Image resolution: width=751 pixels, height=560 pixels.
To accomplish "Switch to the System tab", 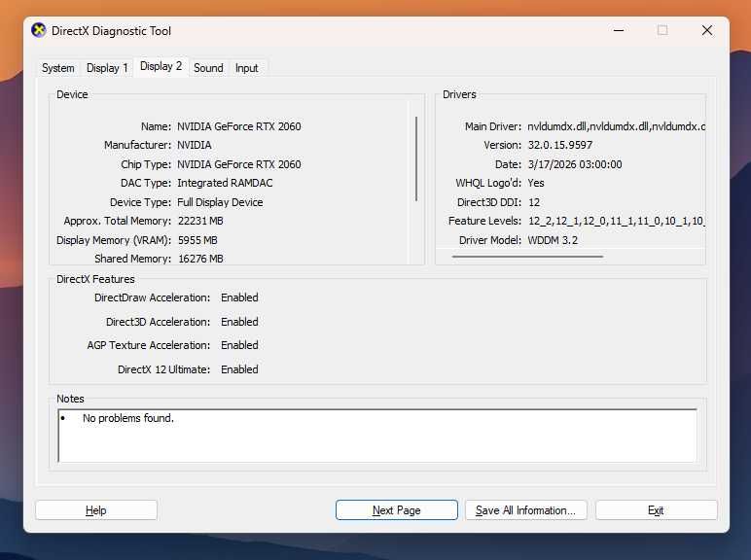I will [58, 68].
